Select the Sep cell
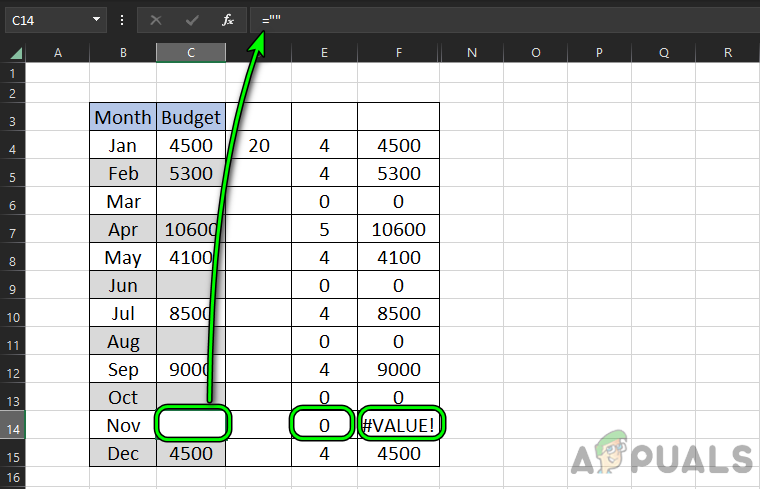The height and width of the screenshot is (489, 760). point(123,369)
